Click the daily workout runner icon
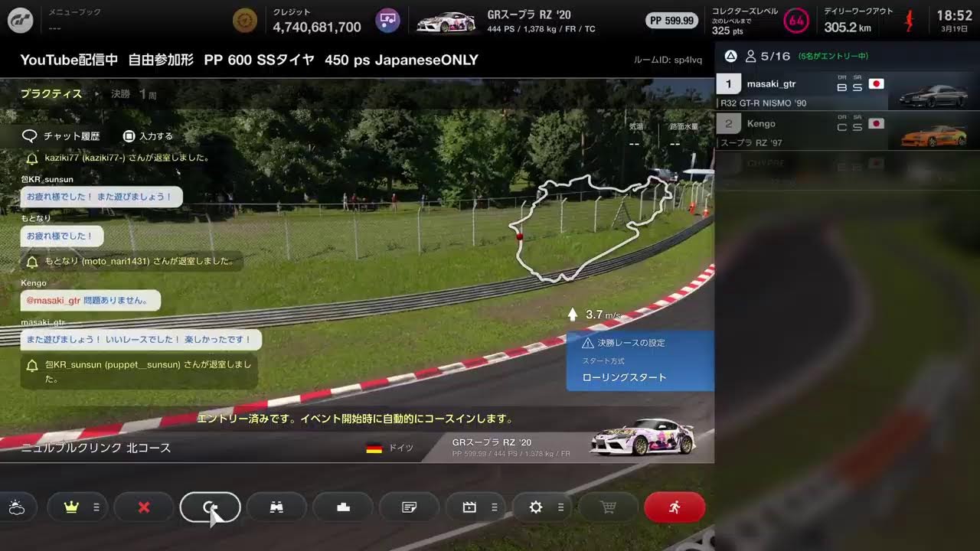980x551 pixels. coord(909,21)
